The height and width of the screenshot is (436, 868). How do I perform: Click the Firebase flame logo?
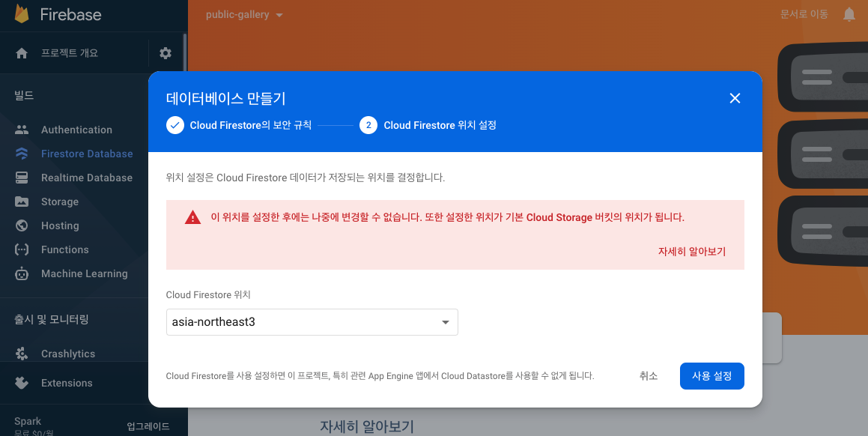click(22, 13)
